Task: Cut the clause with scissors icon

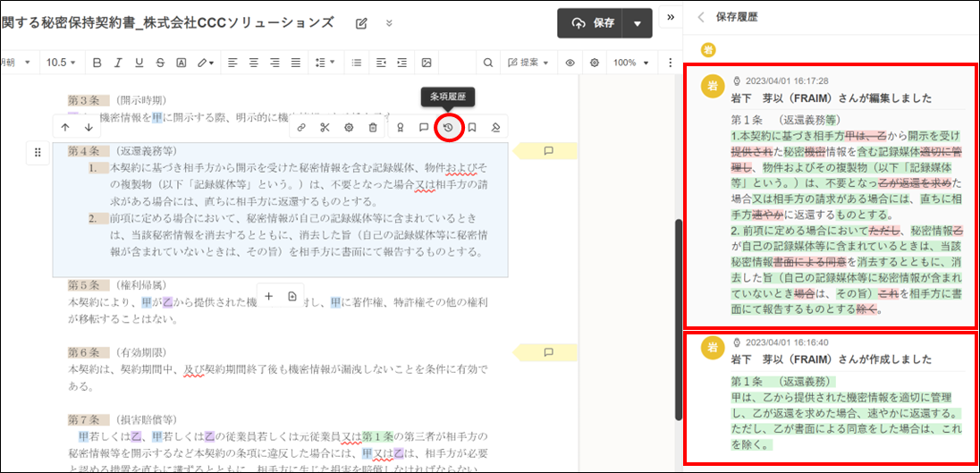Action: click(325, 128)
